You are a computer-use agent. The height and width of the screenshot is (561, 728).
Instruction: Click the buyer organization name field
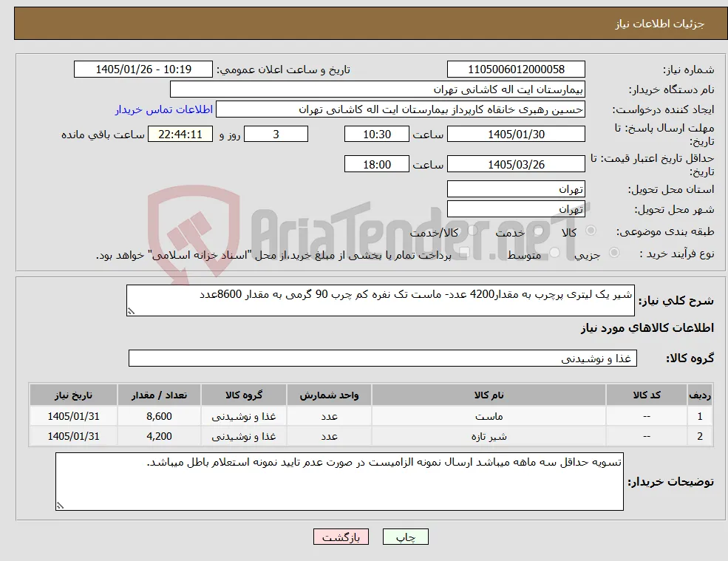378,89
